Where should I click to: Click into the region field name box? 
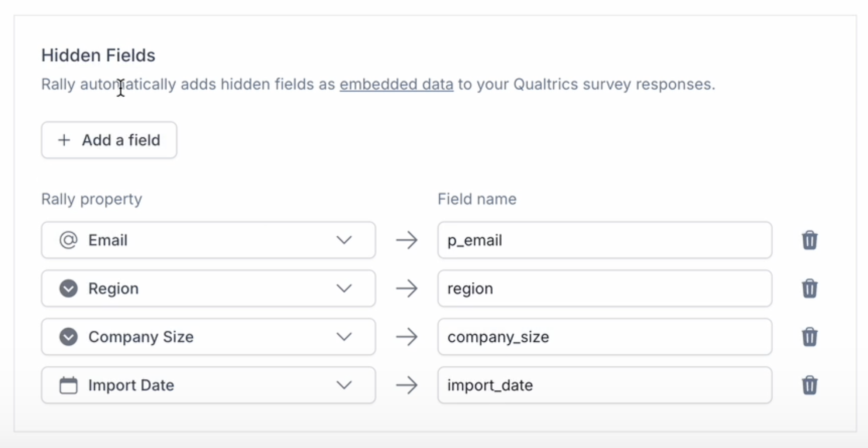[x=604, y=289]
